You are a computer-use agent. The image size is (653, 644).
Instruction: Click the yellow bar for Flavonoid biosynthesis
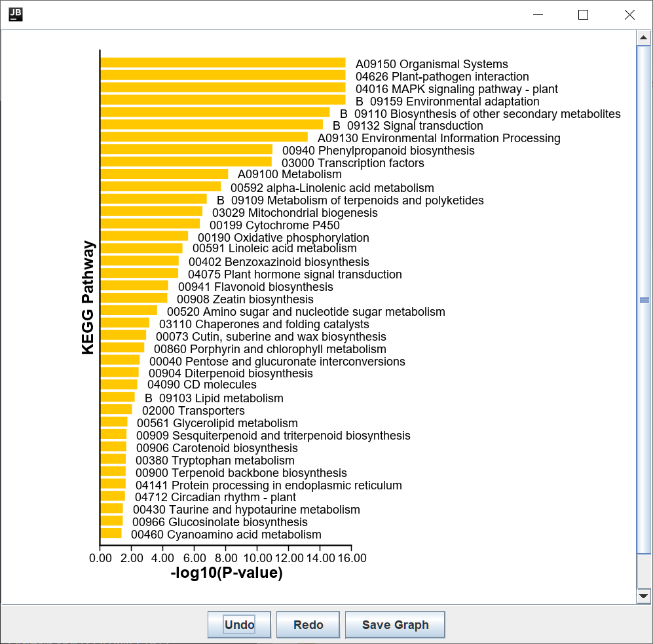tap(134, 286)
